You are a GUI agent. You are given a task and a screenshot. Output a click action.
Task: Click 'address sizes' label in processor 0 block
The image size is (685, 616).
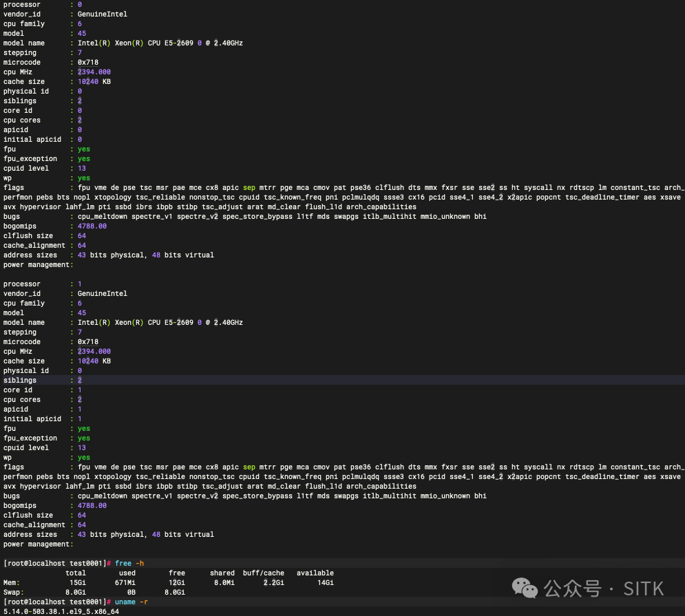[x=30, y=255]
